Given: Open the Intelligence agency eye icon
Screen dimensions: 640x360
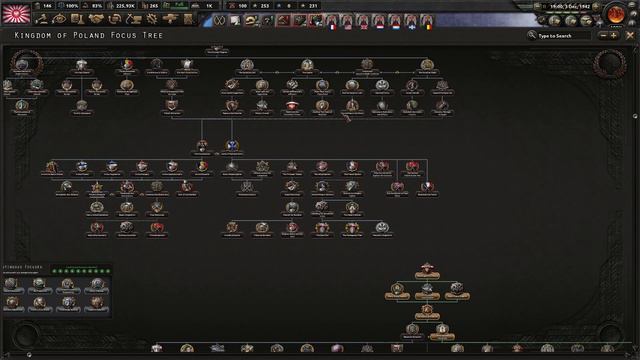Looking at the screenshot, I should (x=60, y=19).
